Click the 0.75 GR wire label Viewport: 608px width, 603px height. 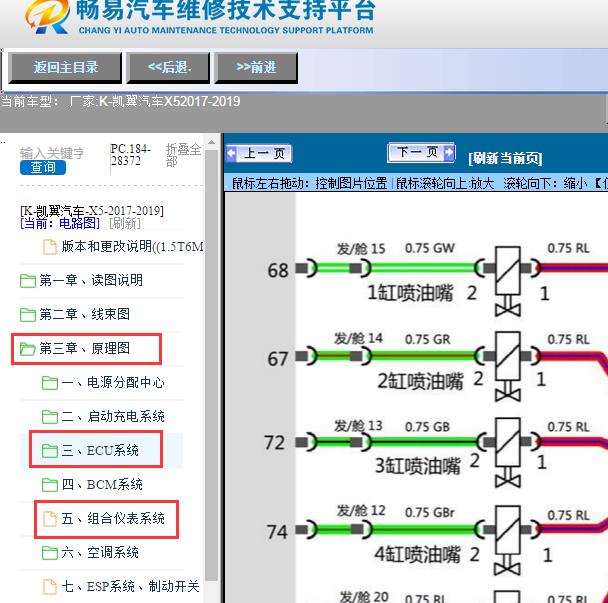pyautogui.click(x=428, y=340)
